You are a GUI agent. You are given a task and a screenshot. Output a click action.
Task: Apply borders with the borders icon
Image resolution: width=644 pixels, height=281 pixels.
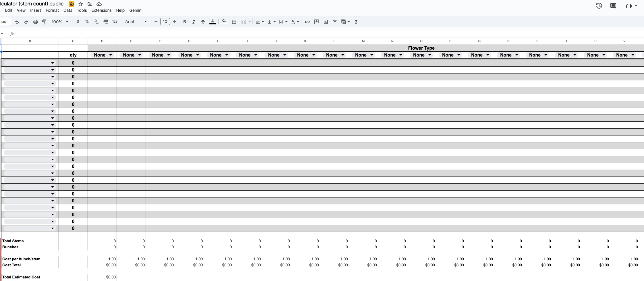(234, 22)
